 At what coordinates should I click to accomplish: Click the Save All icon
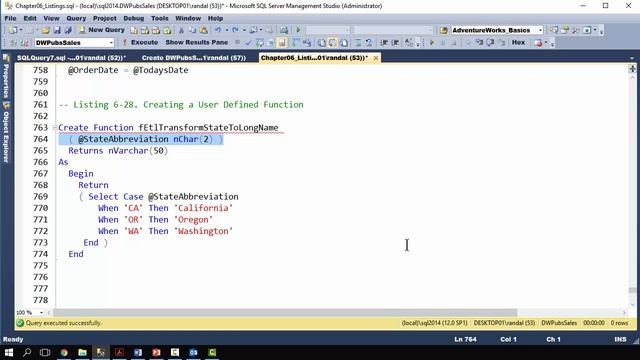68,30
